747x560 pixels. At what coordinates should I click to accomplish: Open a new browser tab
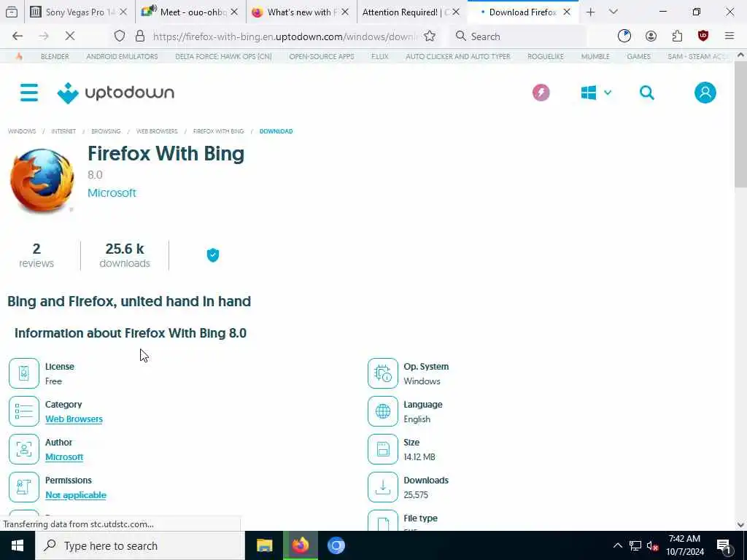tap(590, 12)
